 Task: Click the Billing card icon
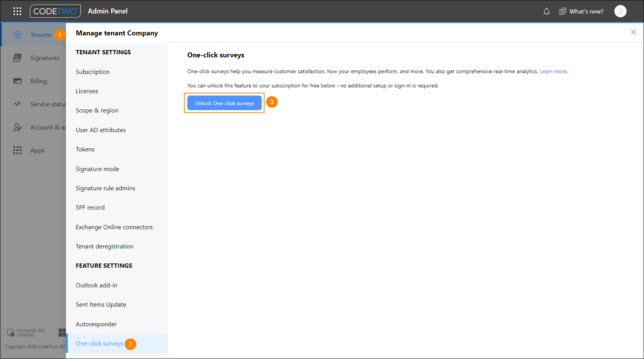(17, 81)
